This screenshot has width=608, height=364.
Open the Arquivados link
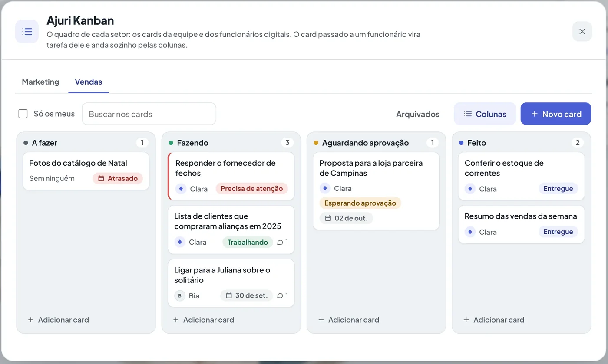(x=418, y=114)
